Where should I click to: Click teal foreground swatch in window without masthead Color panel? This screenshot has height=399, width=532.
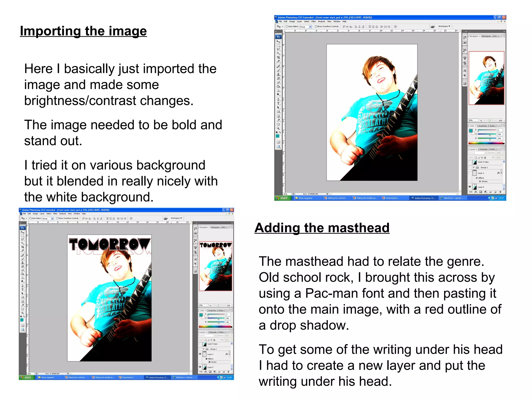pos(471,131)
